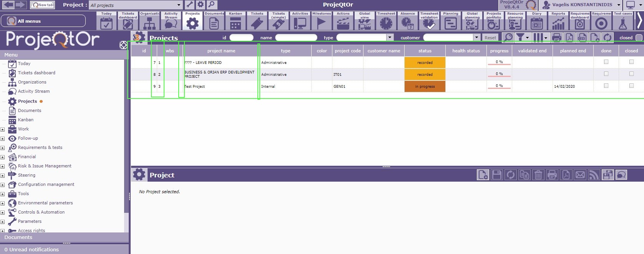This screenshot has width=644, height=254.
Task: Open the customer filter dropdown
Action: tap(476, 37)
